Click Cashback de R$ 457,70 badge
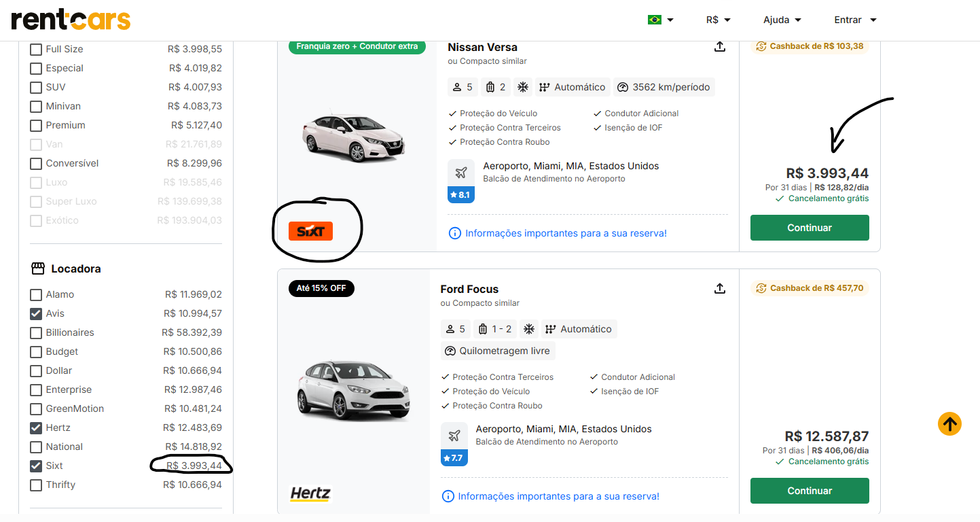Viewport: 980px width, 522px height. tap(810, 288)
